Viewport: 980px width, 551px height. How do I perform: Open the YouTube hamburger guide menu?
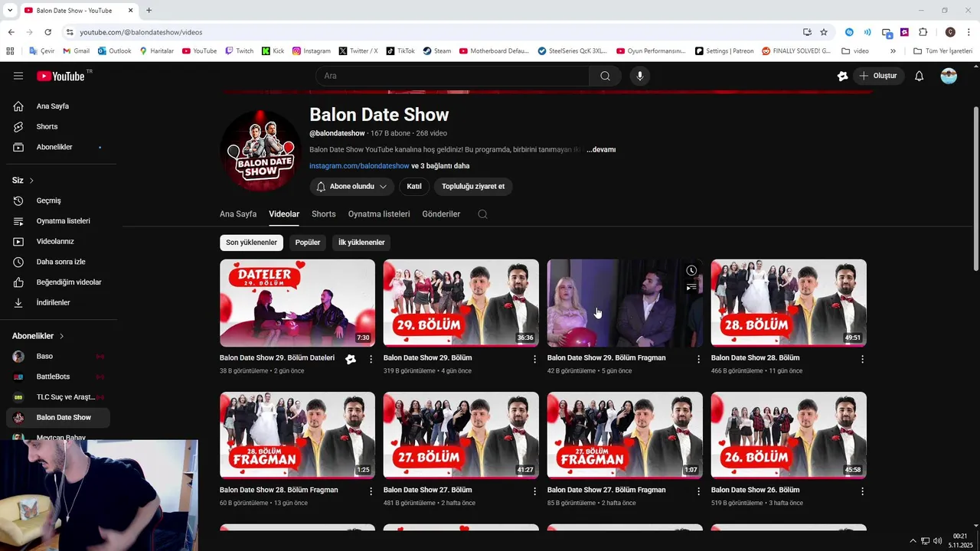[18, 76]
